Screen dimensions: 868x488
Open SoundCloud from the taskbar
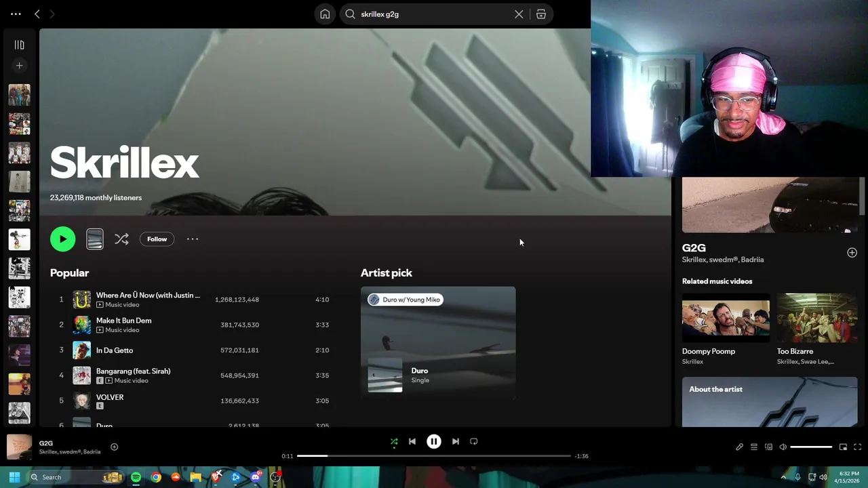[x=176, y=477]
